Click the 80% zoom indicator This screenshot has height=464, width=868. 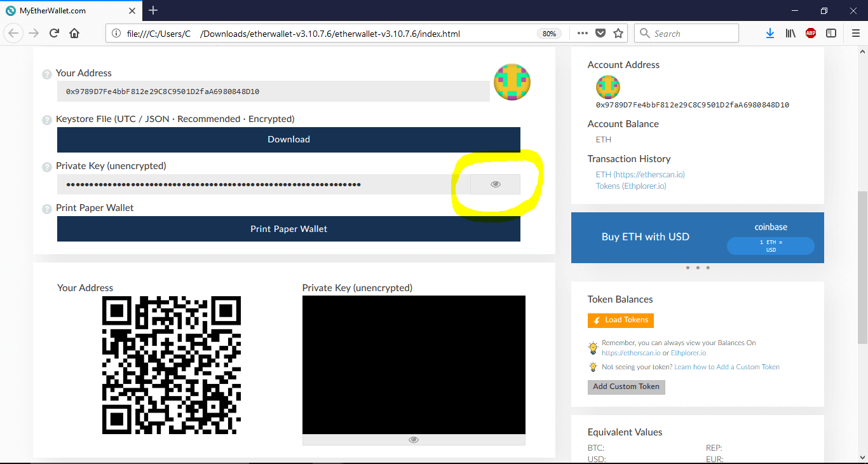pyautogui.click(x=550, y=34)
